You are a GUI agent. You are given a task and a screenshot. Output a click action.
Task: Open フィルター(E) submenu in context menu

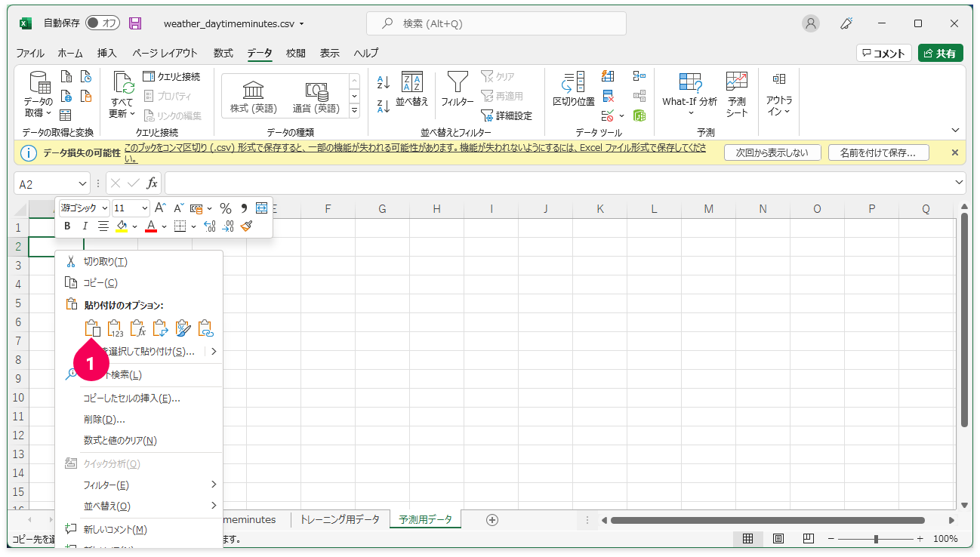[x=139, y=485]
